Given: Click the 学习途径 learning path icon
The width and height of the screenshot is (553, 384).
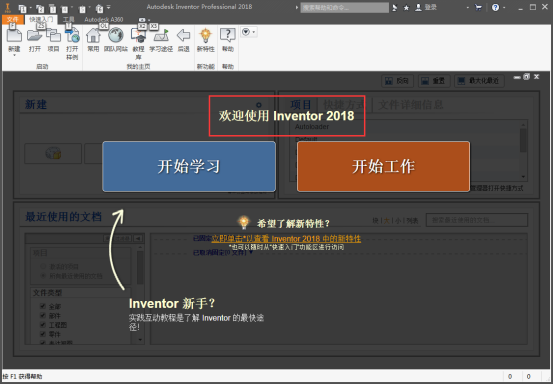Looking at the screenshot, I should coord(161,36).
